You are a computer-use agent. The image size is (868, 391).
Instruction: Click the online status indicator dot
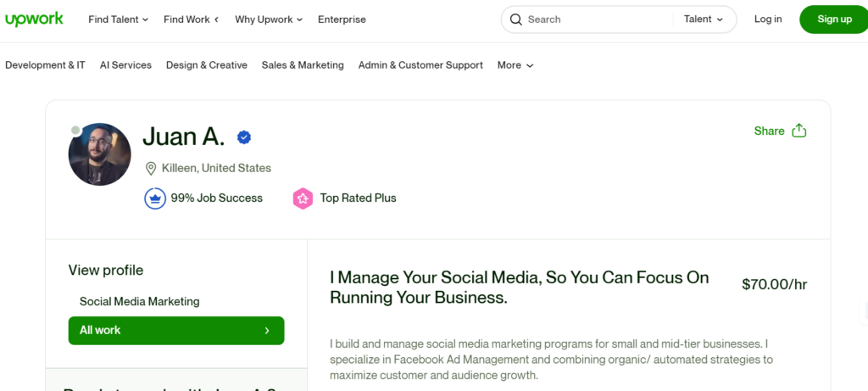[x=75, y=131]
